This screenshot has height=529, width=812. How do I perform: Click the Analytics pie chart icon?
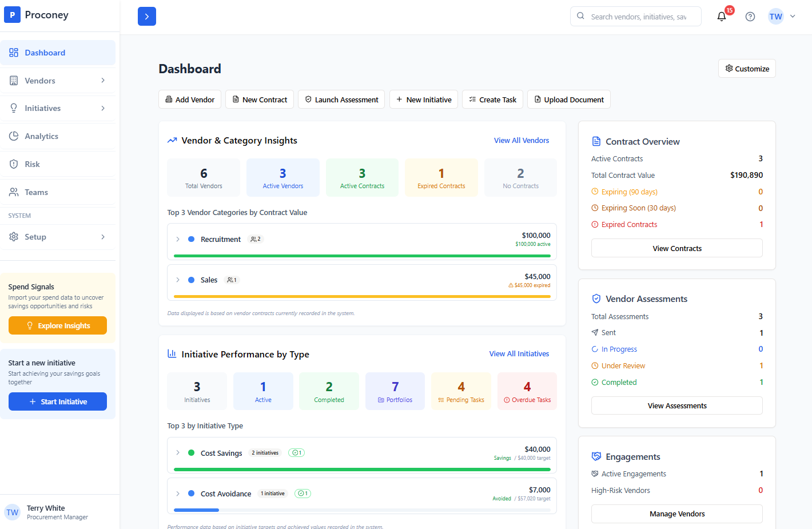pos(14,136)
